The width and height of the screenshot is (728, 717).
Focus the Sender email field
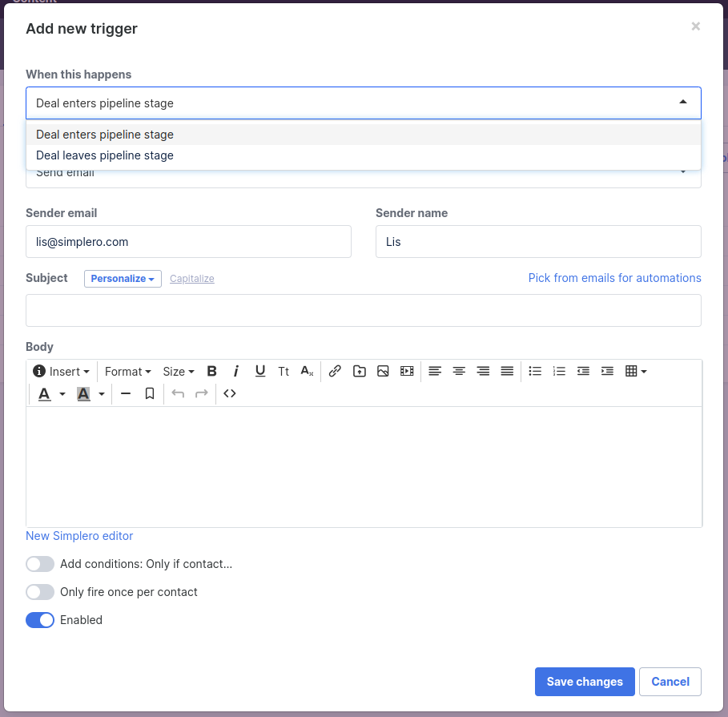(188, 241)
